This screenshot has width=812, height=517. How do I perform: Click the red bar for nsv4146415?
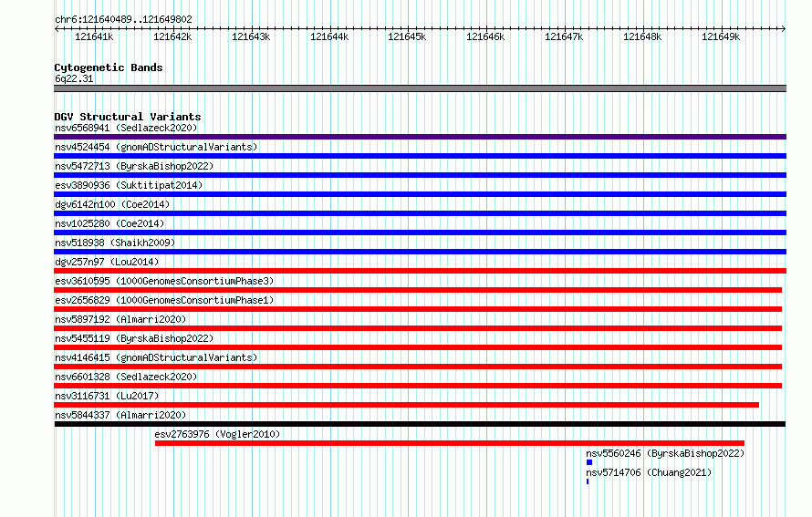(418, 367)
